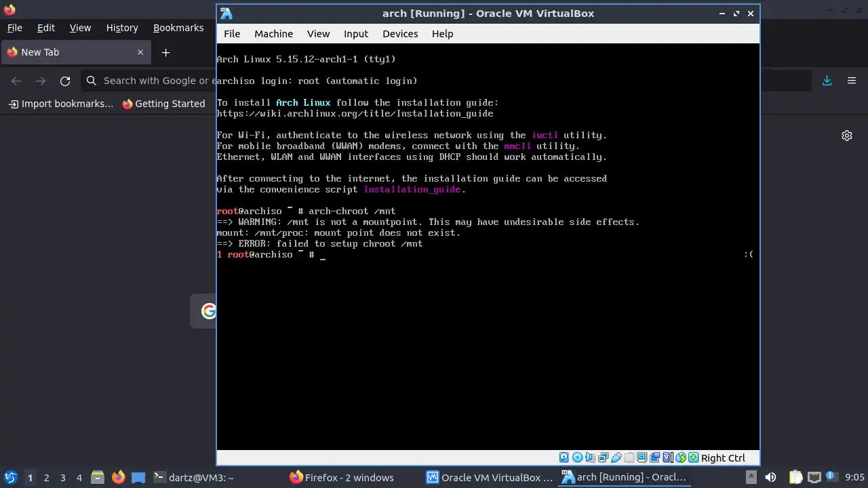Open the Devices menu in VirtualBox
Image resolution: width=868 pixels, height=488 pixels.
coord(400,34)
